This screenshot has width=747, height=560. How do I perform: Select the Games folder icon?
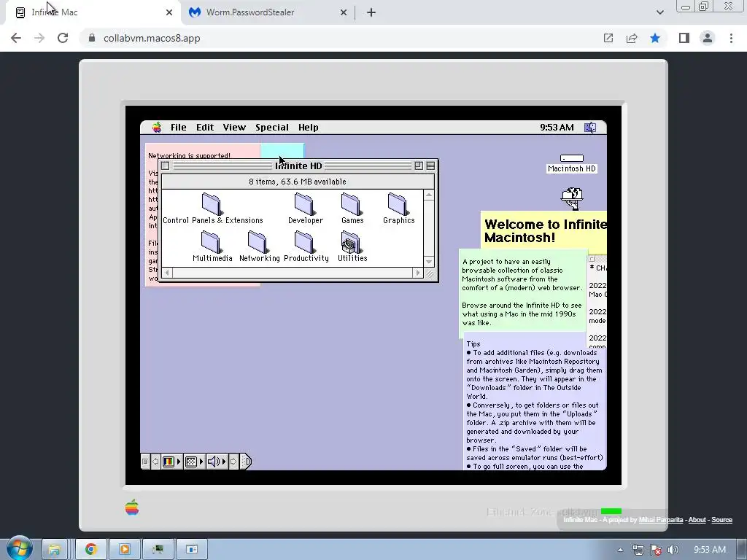click(352, 209)
